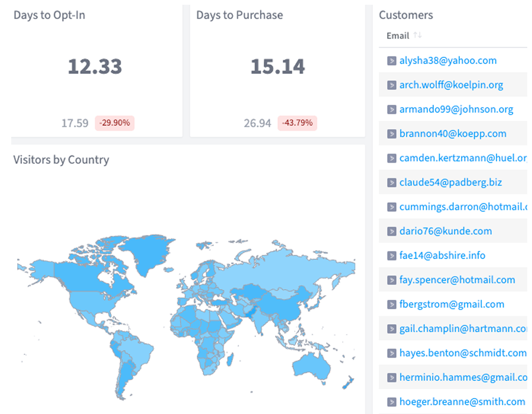Open the herminio.hammes gmail email link
The height and width of the screenshot is (414, 532).
pyautogui.click(x=462, y=377)
